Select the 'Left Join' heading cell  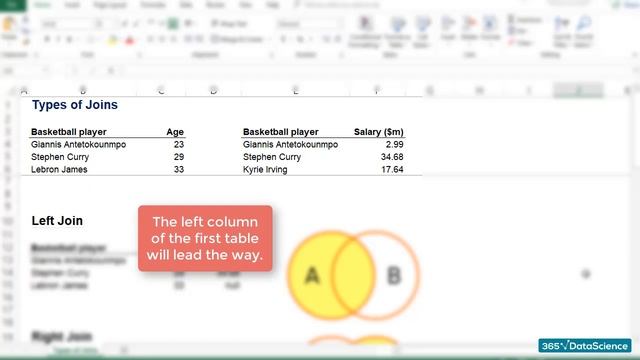point(57,221)
